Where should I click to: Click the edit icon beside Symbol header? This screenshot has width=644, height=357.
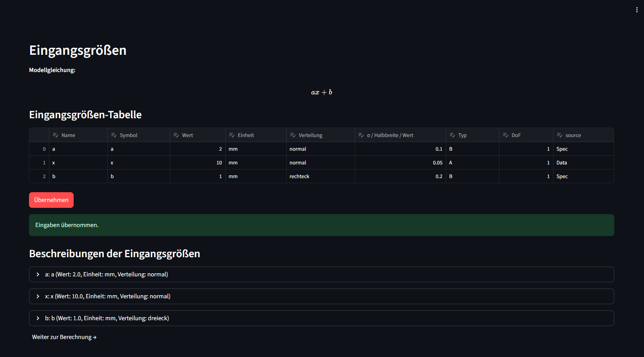114,135
